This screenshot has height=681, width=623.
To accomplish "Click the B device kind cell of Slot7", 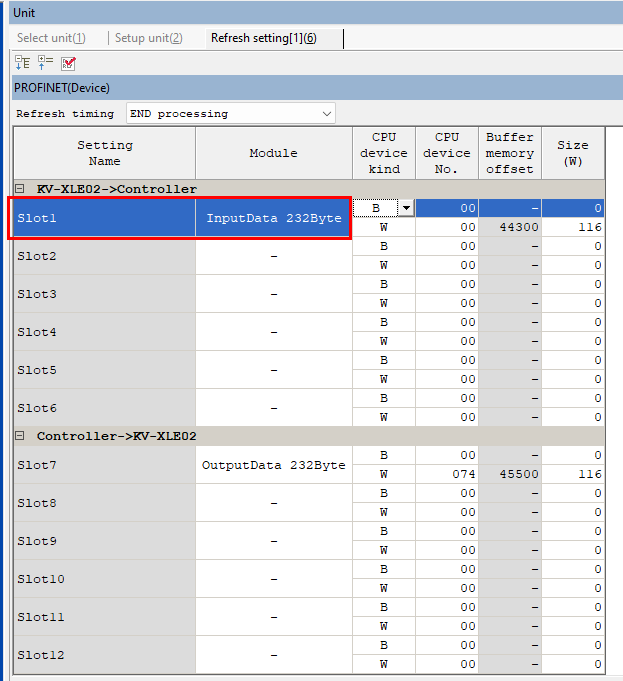I will click(x=384, y=455).
